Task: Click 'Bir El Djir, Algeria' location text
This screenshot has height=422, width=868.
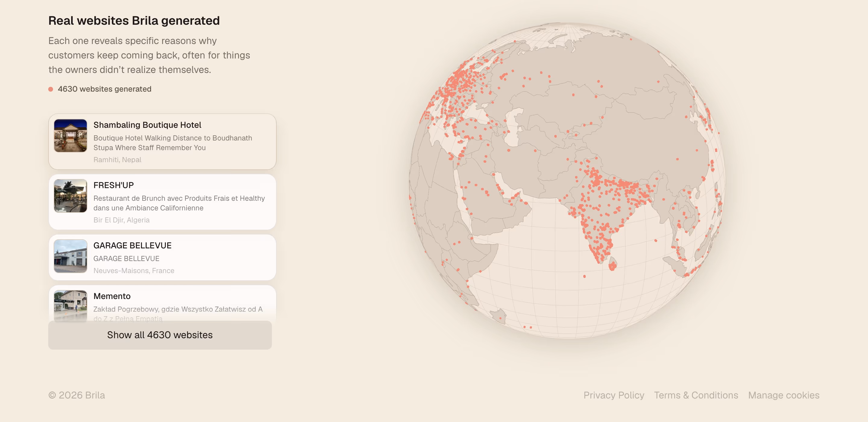Action: 121,220
